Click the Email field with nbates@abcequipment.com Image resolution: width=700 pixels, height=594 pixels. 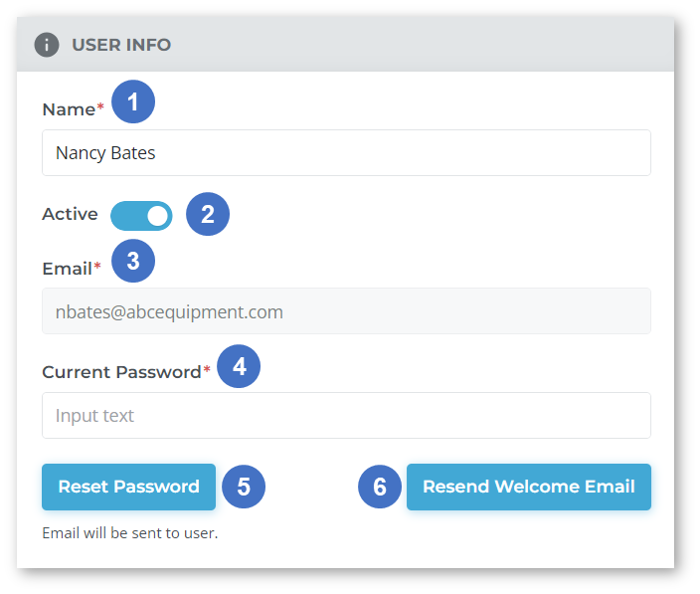pyautogui.click(x=346, y=310)
